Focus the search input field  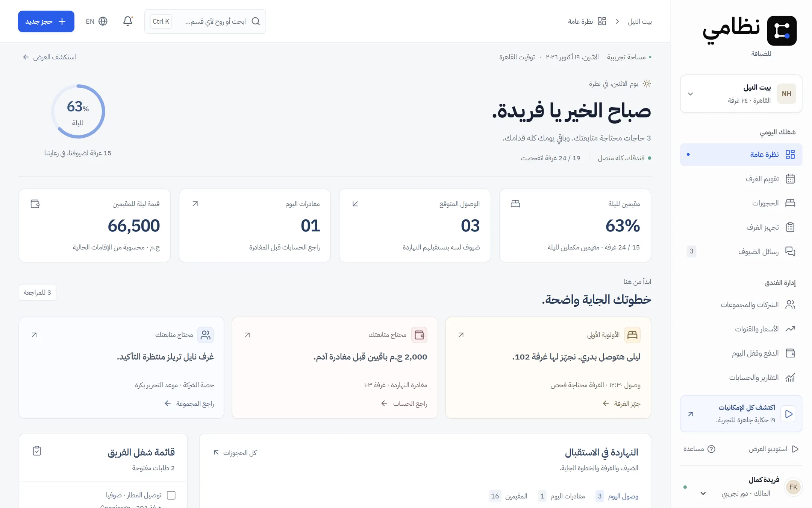click(205, 21)
